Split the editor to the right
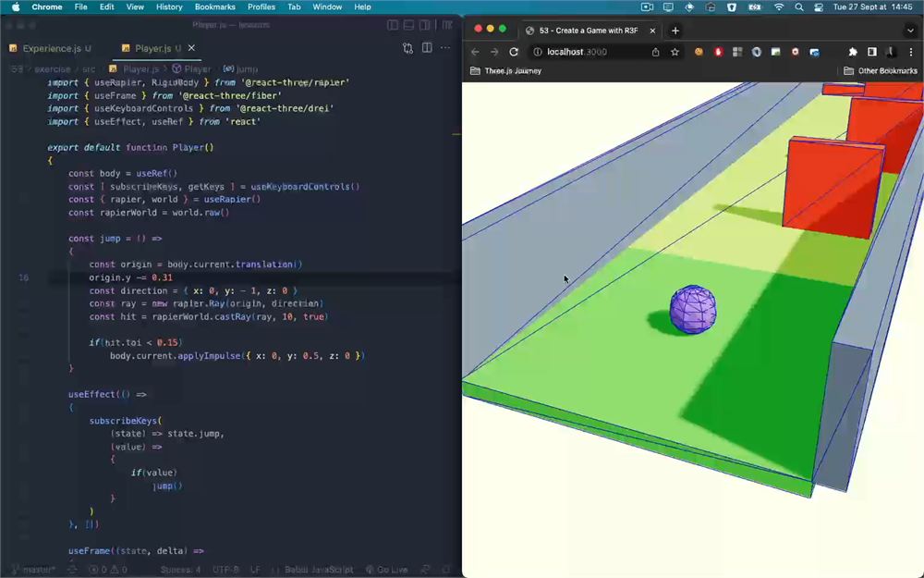The image size is (924, 578). click(x=427, y=48)
